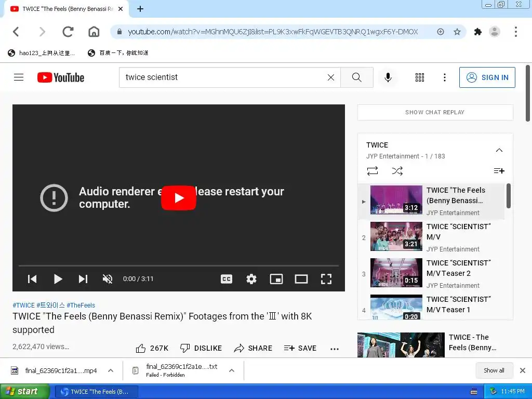Open the Chrome three-dot menu
The height and width of the screenshot is (399, 532).
[x=516, y=32]
